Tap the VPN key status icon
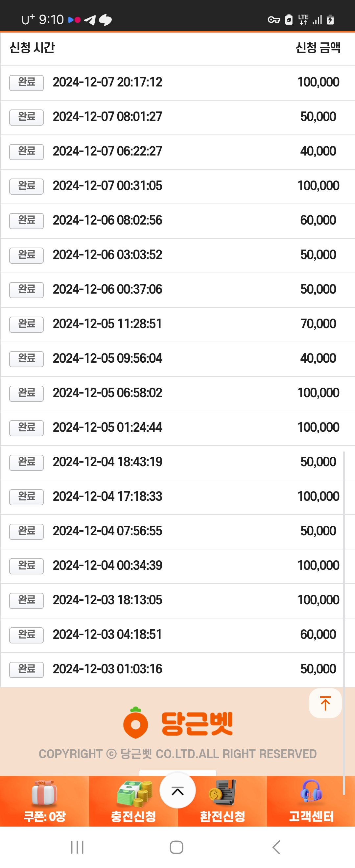The height and width of the screenshot is (868, 355). tap(274, 20)
